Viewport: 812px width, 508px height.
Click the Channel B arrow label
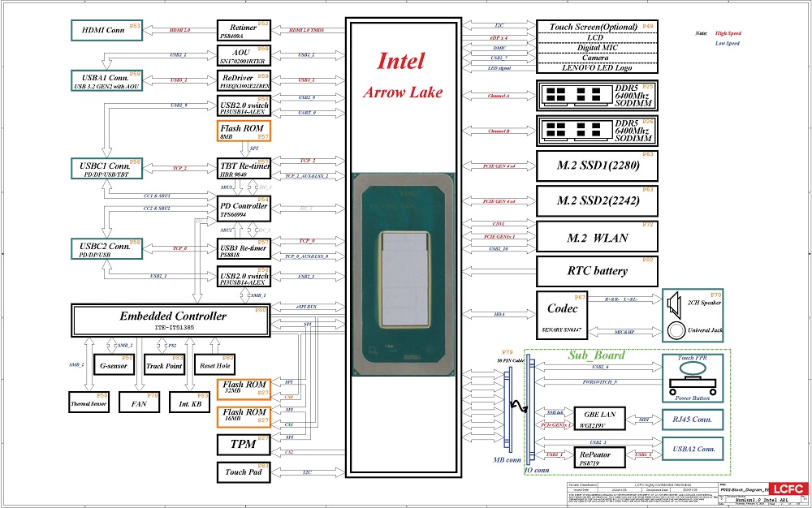(499, 131)
